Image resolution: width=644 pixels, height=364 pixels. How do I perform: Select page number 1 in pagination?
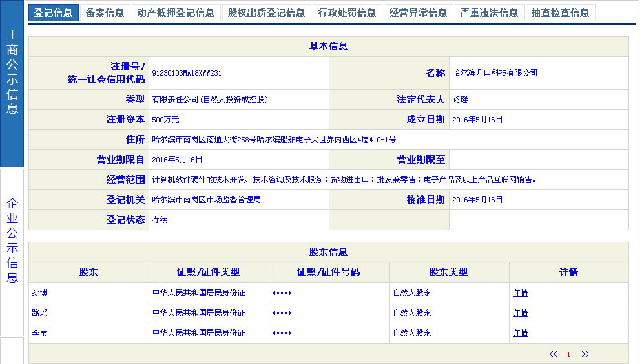(568, 354)
